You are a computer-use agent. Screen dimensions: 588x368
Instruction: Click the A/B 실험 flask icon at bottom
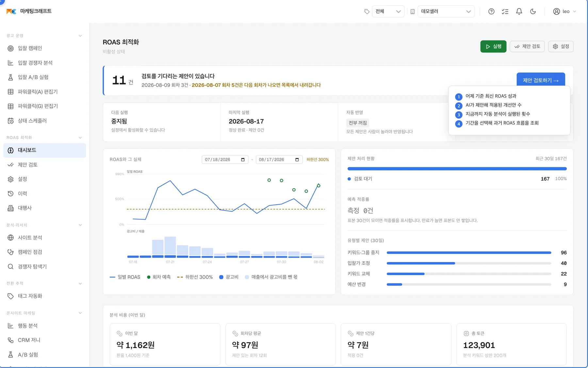[10, 355]
